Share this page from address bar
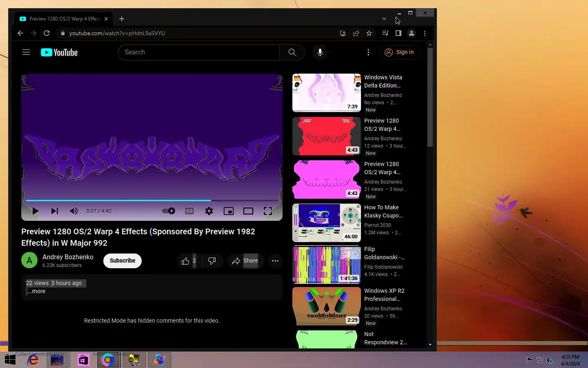The image size is (588, 368). [356, 33]
